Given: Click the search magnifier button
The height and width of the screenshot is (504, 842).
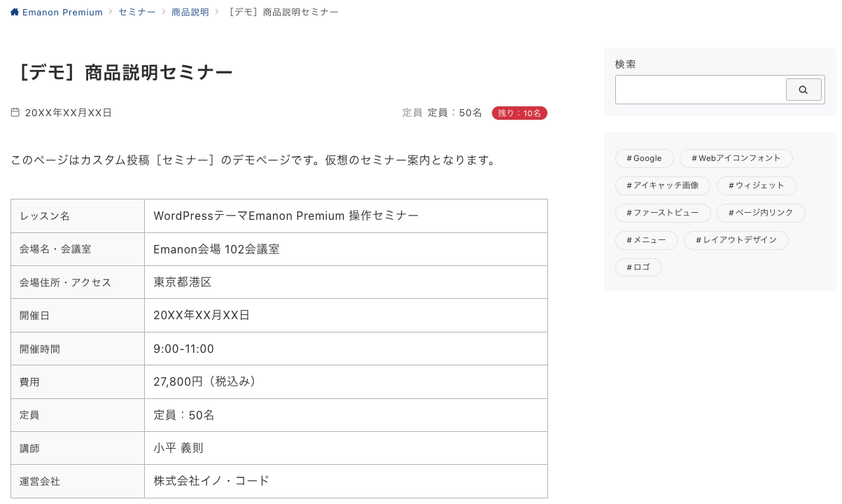Looking at the screenshot, I should 804,90.
